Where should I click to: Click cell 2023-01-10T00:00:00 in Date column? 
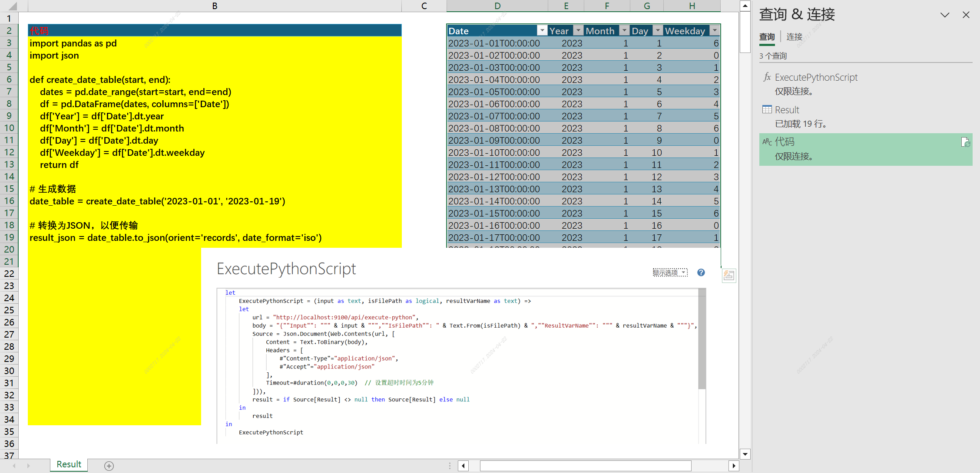point(497,152)
